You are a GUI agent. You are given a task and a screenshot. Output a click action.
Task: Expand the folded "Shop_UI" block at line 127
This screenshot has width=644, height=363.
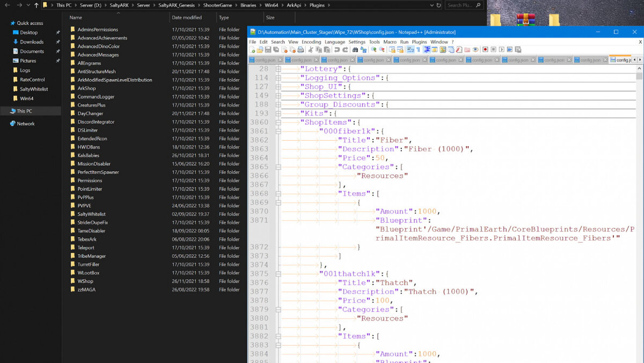point(278,86)
